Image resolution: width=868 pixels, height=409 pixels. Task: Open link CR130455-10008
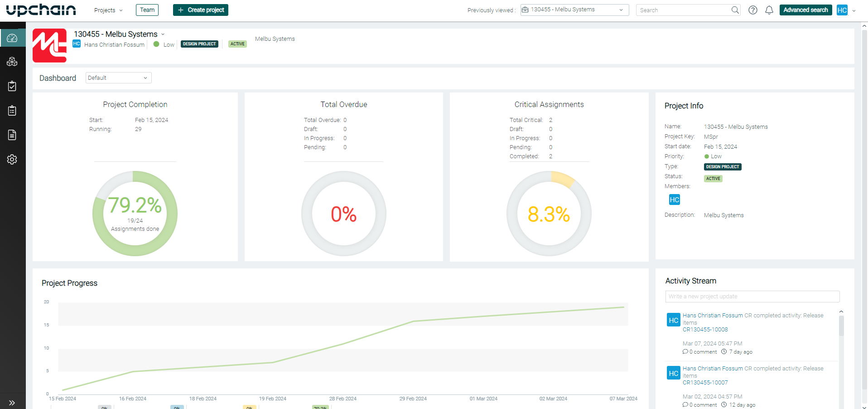[705, 330]
